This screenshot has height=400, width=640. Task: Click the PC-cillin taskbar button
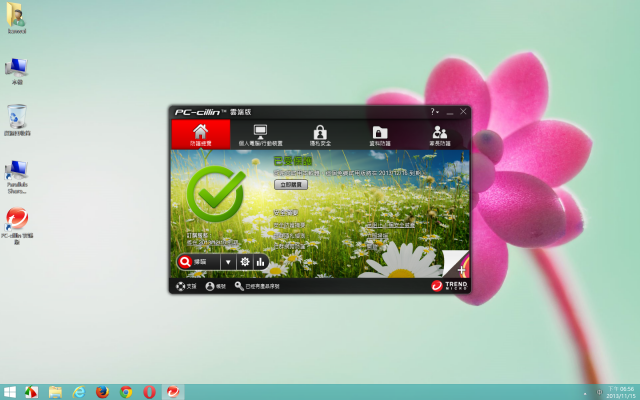click(x=173, y=392)
